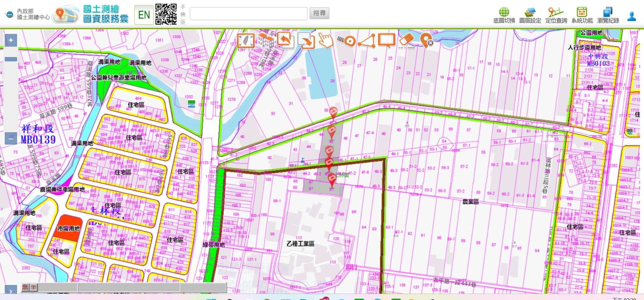Remove location markers with pin-delete icon
This screenshot has height=300, width=644.
pos(426,41)
